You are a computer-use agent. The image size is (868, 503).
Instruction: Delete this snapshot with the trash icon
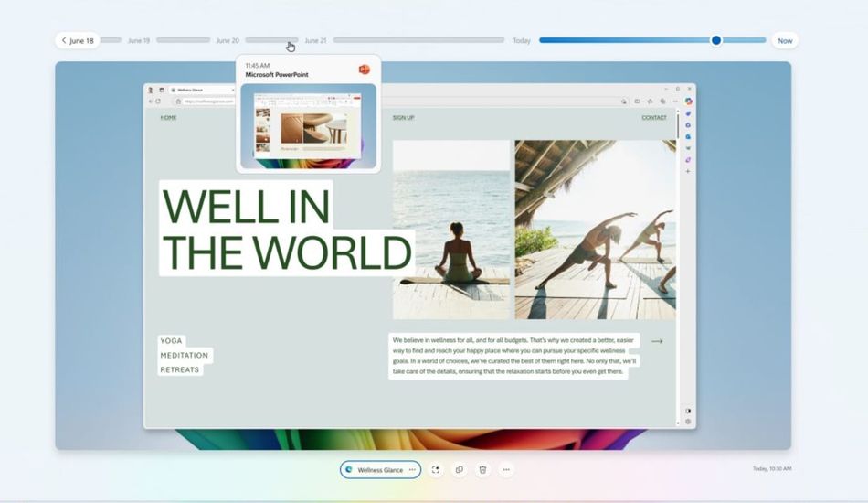point(482,470)
